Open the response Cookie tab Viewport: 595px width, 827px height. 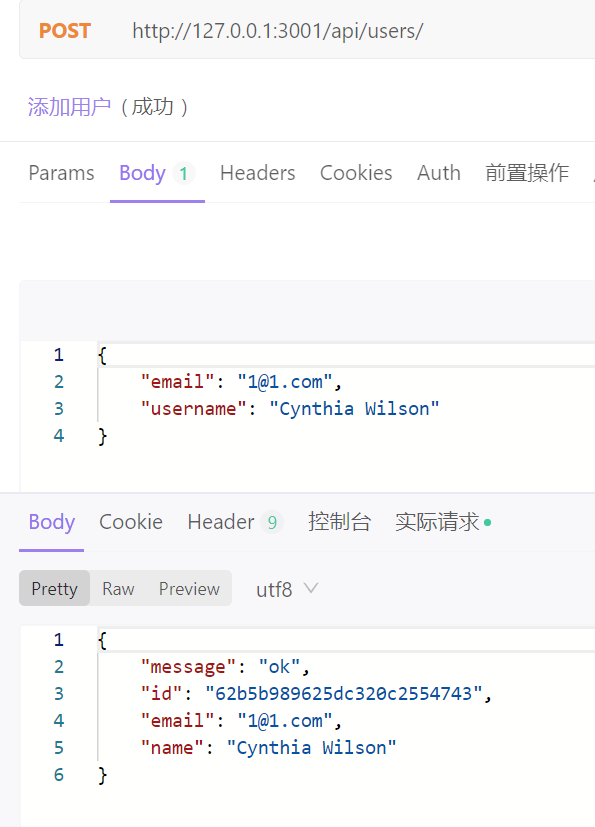(x=131, y=522)
